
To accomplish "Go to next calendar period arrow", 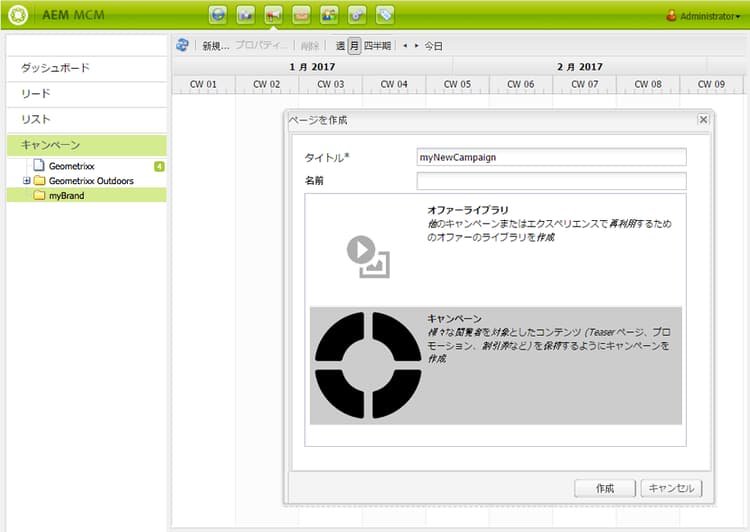I will click(x=417, y=45).
